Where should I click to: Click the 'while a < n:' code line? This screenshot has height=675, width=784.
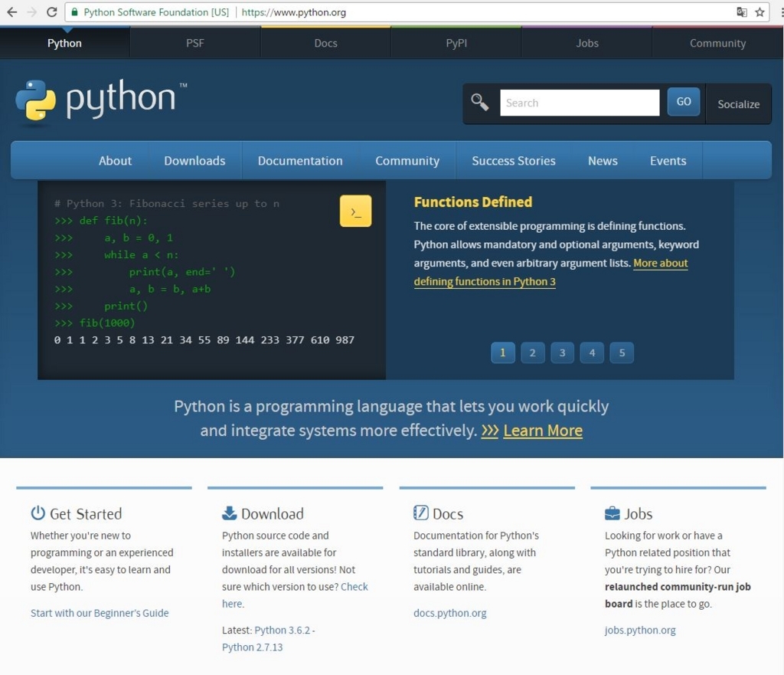(x=116, y=254)
